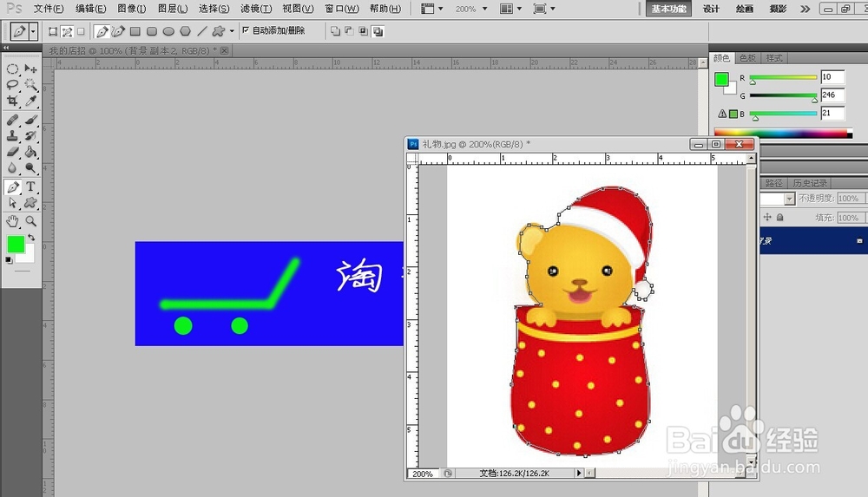Click the green foreground color swatch in toolbox
868x497 pixels.
pos(16,244)
